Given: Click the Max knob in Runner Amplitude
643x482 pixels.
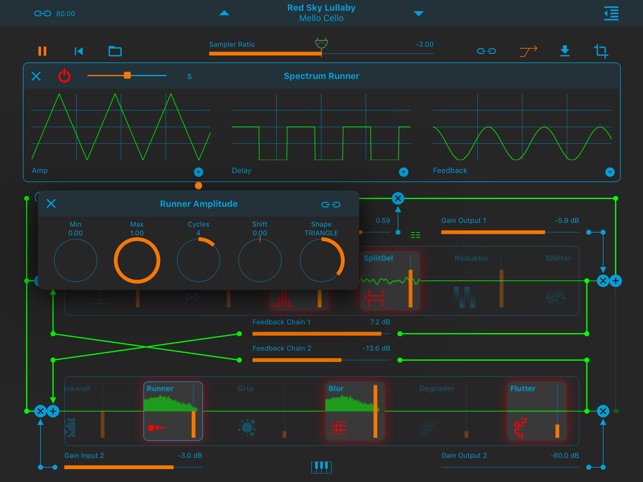Looking at the screenshot, I should (x=137, y=260).
